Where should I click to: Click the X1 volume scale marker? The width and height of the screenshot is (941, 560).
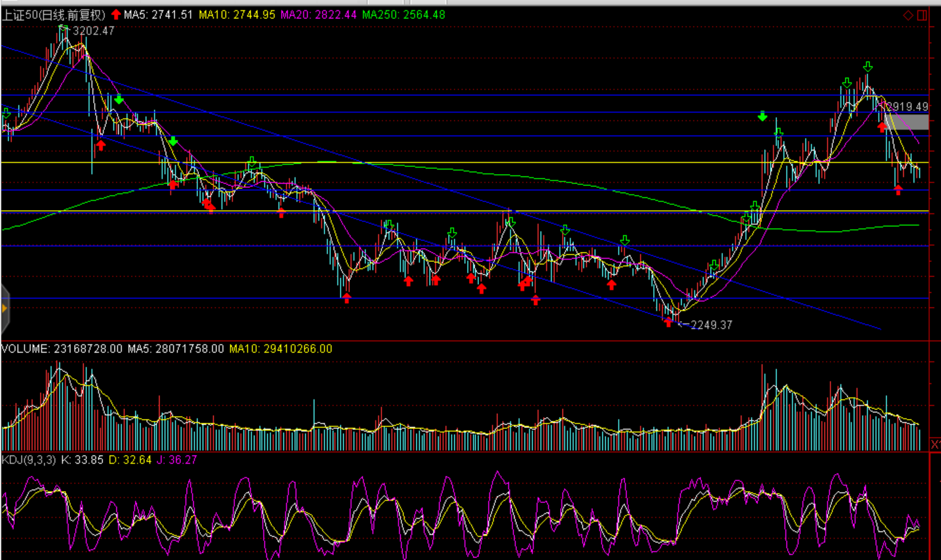pyautogui.click(x=935, y=445)
